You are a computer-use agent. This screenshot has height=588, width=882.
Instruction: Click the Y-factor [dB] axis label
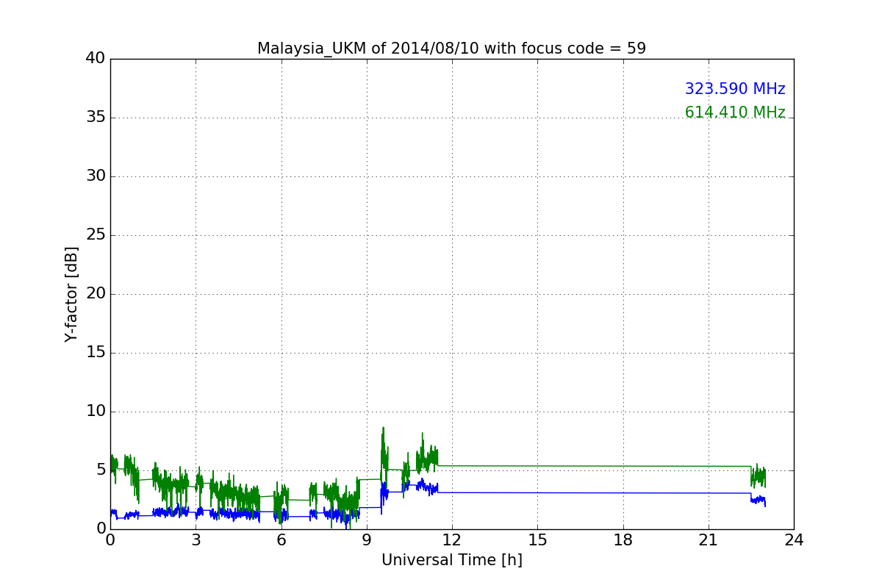(71, 294)
